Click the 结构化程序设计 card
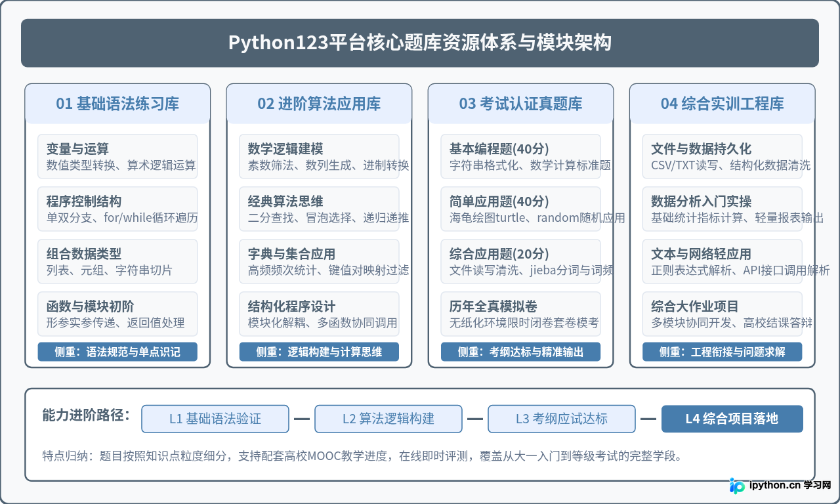The width and height of the screenshot is (840, 504). (x=319, y=314)
